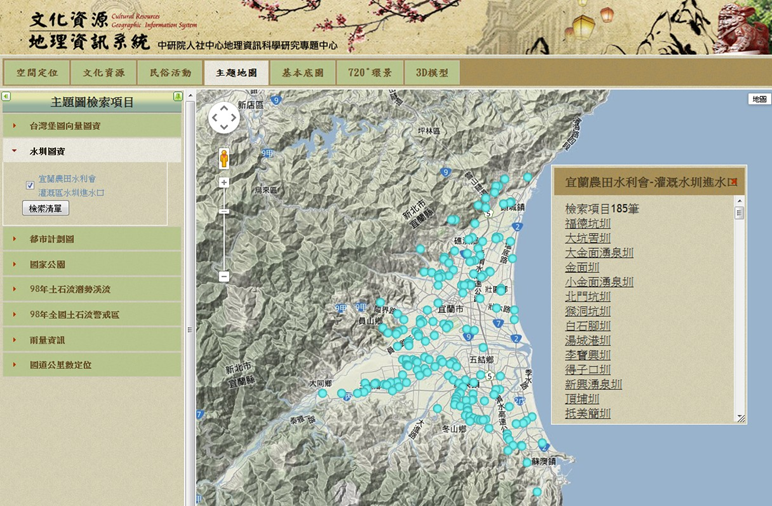Click the resize grip of results panel
The height and width of the screenshot is (506, 772).
coord(740,418)
